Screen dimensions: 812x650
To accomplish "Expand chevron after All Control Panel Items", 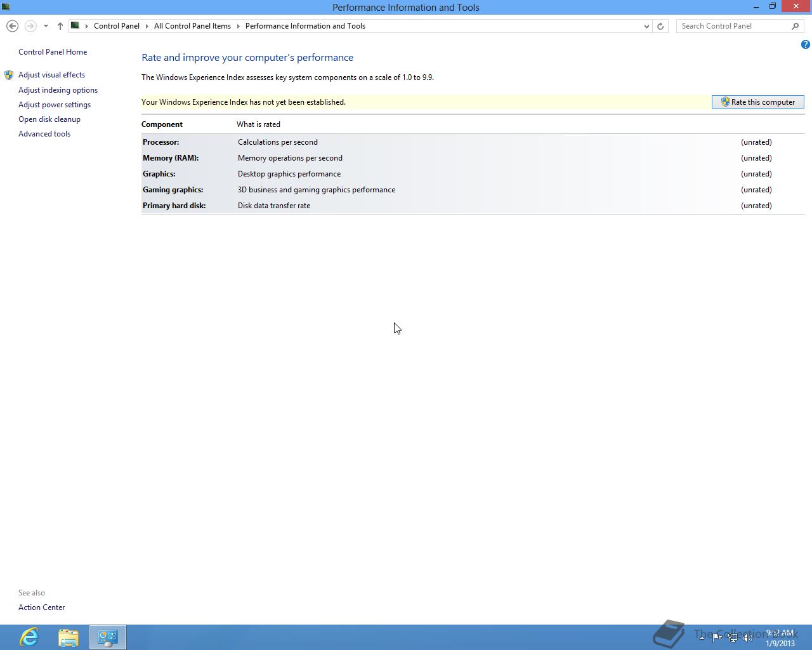I will point(239,26).
